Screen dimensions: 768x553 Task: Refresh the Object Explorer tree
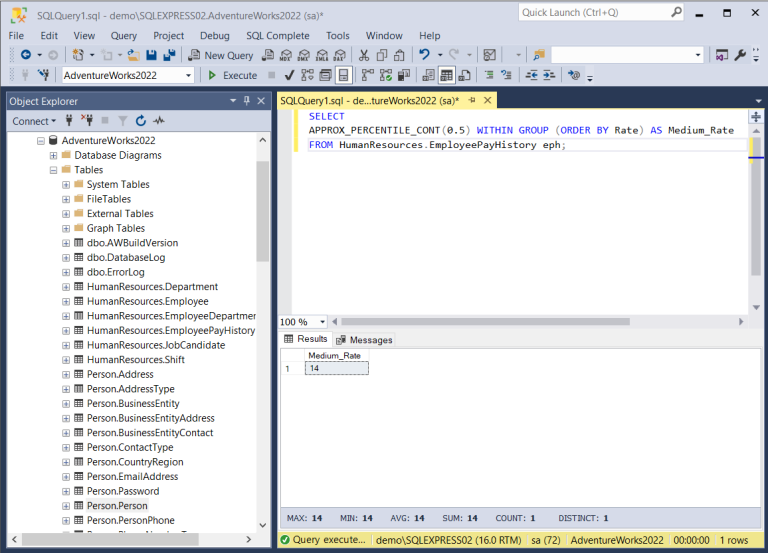(x=140, y=121)
